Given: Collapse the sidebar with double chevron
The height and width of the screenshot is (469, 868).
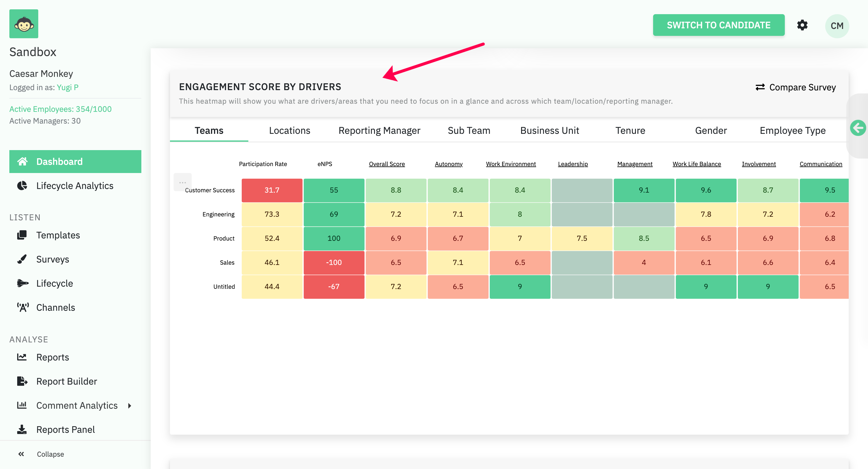Looking at the screenshot, I should [21, 454].
